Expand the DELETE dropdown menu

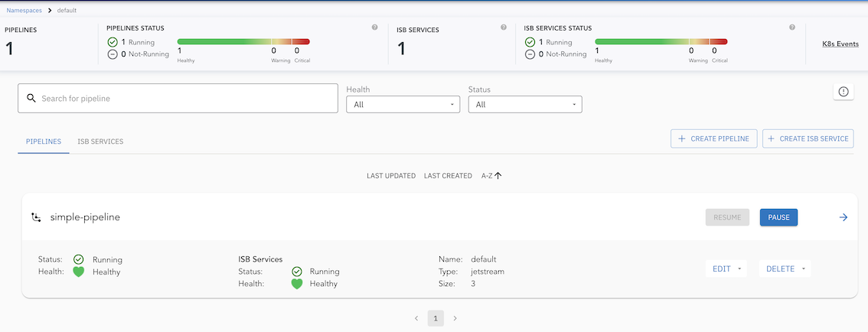pos(785,269)
